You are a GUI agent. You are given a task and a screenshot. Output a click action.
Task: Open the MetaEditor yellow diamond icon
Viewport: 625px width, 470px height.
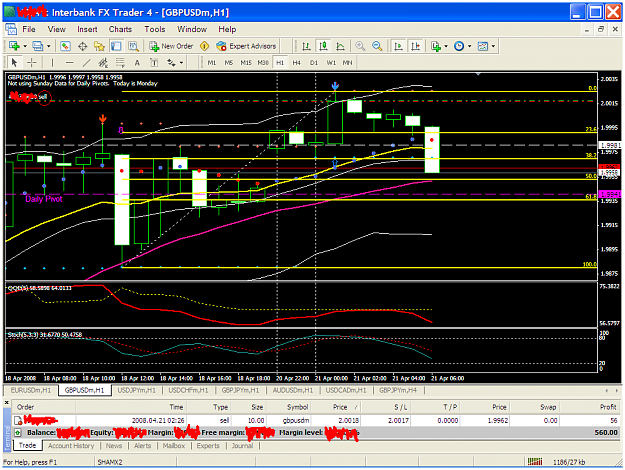[204, 46]
